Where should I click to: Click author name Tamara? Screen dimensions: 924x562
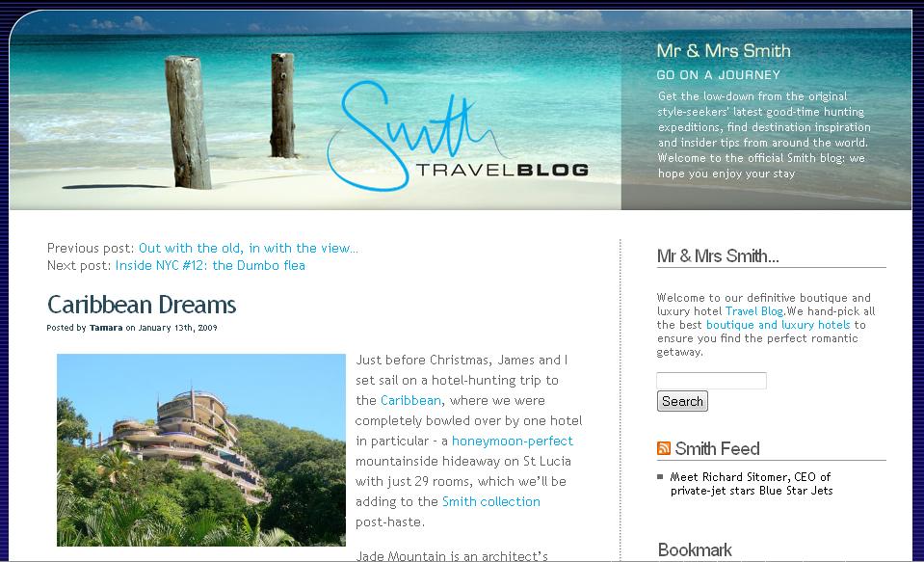click(x=106, y=328)
